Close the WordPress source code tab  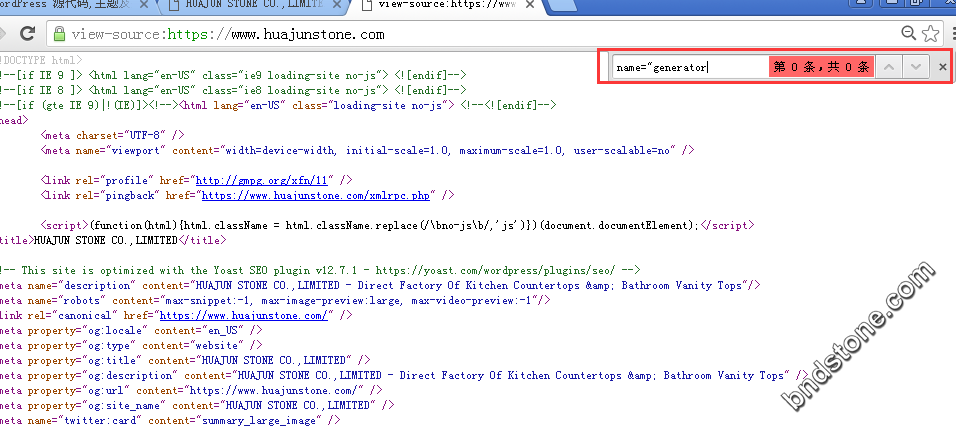click(x=144, y=4)
